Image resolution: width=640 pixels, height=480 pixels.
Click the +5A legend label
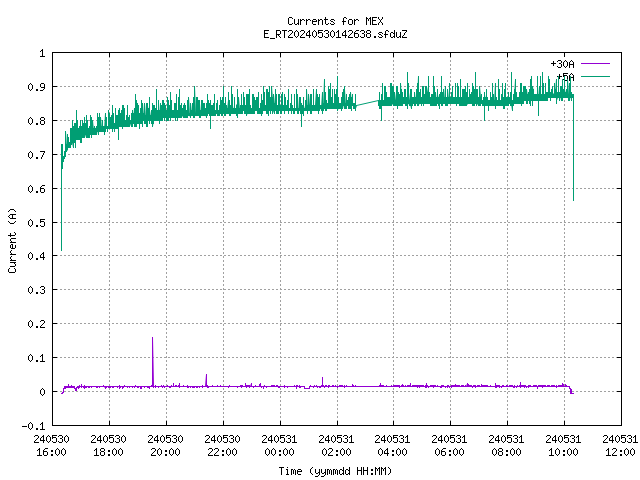click(565, 77)
